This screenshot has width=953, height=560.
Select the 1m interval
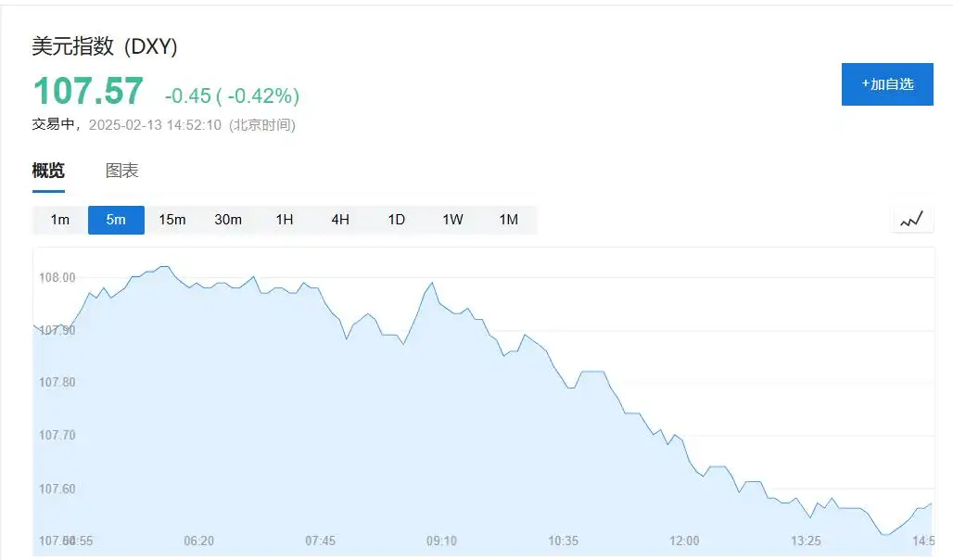(x=60, y=220)
